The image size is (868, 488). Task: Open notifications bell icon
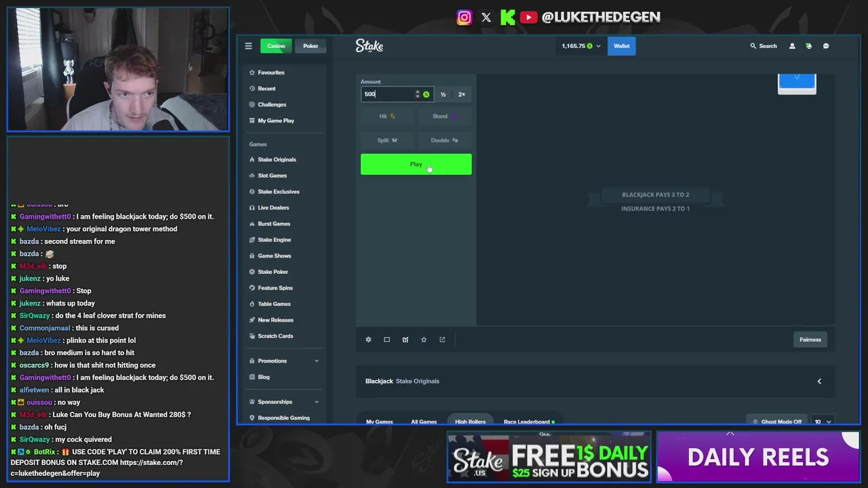[808, 46]
